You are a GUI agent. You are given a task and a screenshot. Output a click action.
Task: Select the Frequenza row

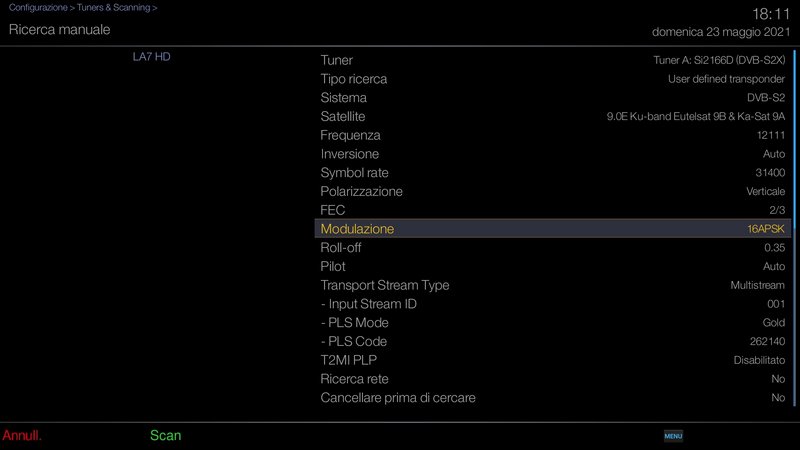[x=553, y=135]
